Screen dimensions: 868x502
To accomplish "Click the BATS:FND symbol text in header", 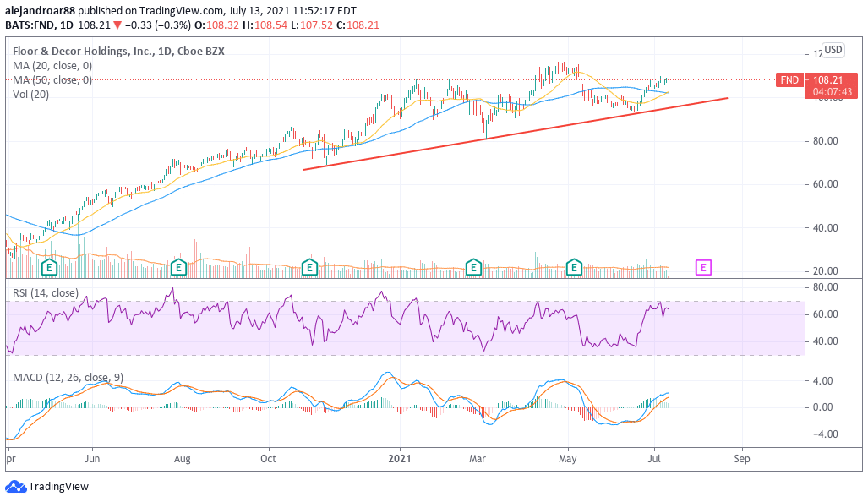I will 31,25.
